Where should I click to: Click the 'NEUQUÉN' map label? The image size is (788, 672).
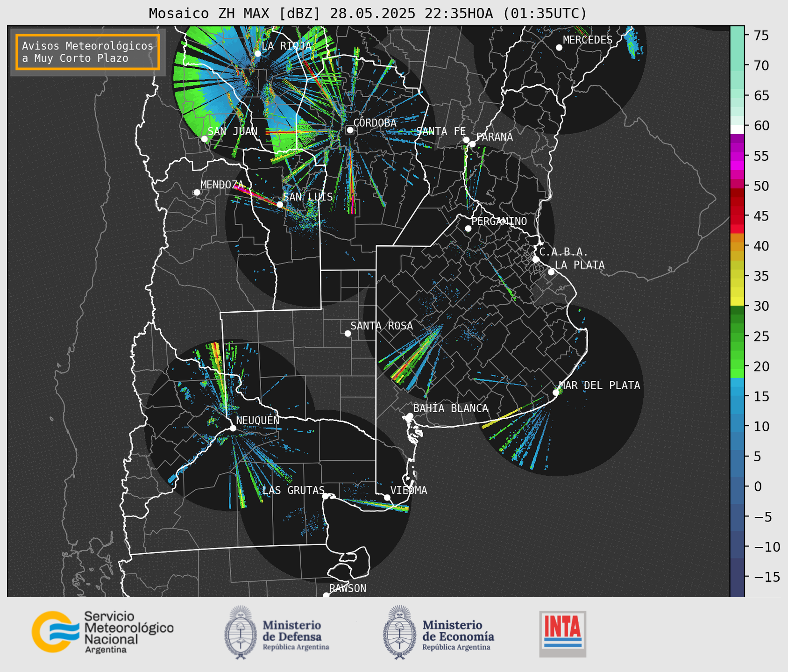coord(258,421)
